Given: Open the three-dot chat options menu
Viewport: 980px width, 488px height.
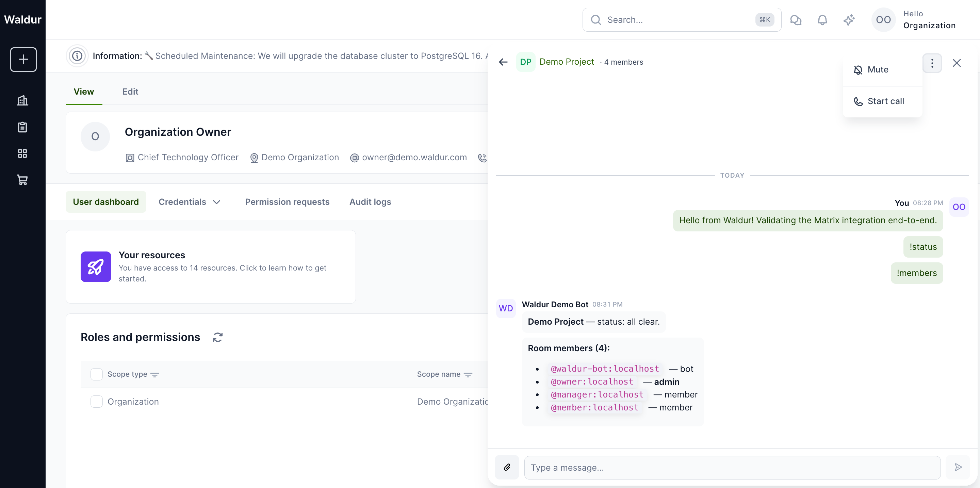Looking at the screenshot, I should click(932, 63).
